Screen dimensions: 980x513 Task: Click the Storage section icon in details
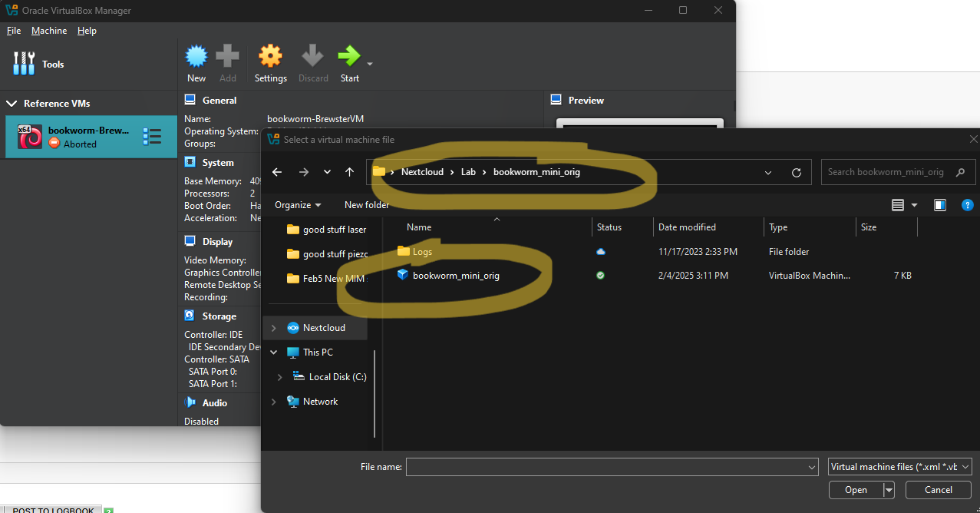pos(190,316)
